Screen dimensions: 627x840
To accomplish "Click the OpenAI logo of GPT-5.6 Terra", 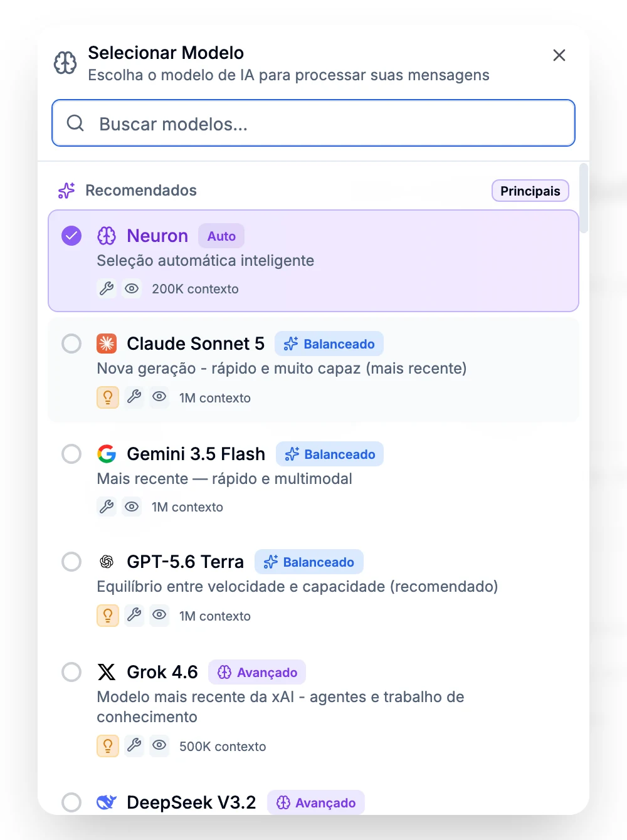I will (107, 562).
